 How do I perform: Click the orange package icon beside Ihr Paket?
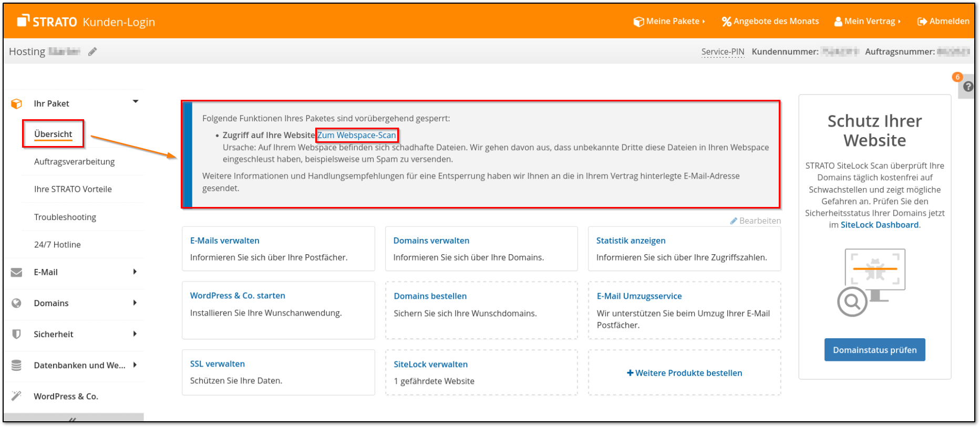coord(17,103)
